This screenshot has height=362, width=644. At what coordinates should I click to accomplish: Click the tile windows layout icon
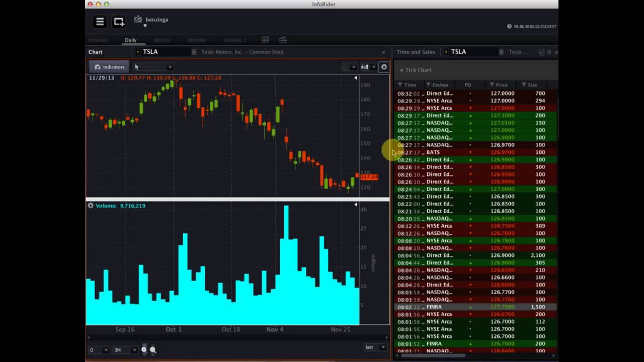pos(265,40)
